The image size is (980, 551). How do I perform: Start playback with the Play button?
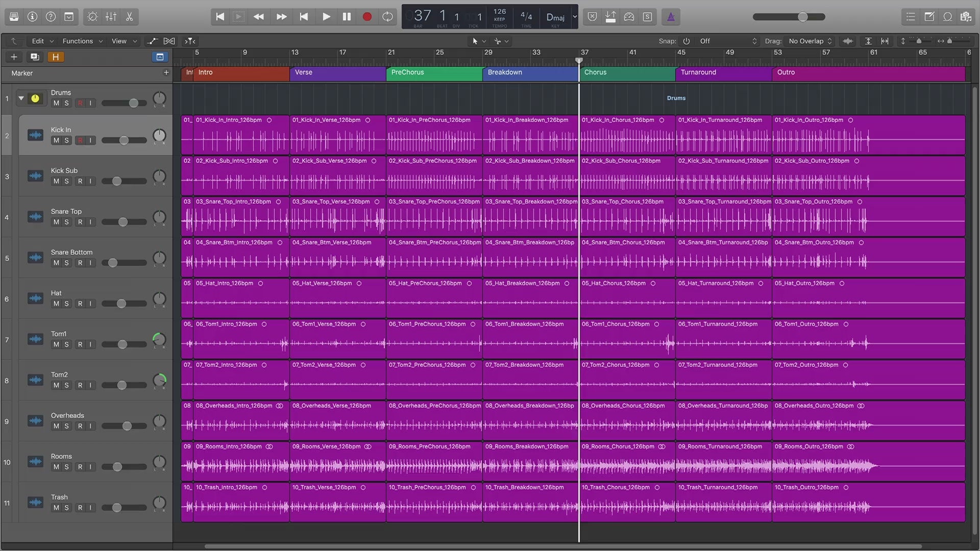[326, 17]
